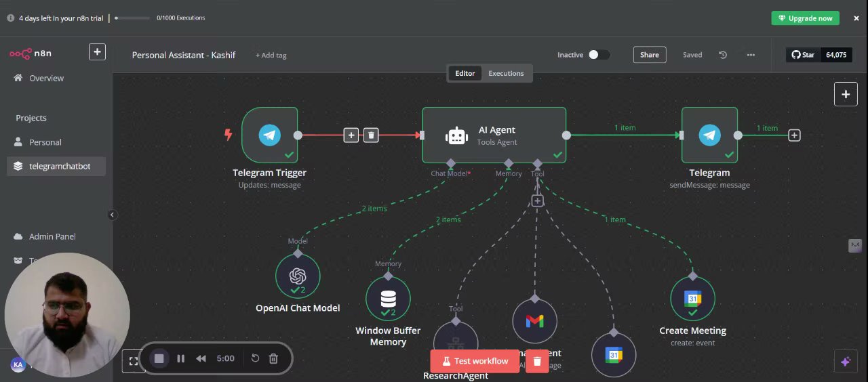Image resolution: width=868 pixels, height=382 pixels.
Task: Dismiss the trial banner with X
Action: pos(856,18)
